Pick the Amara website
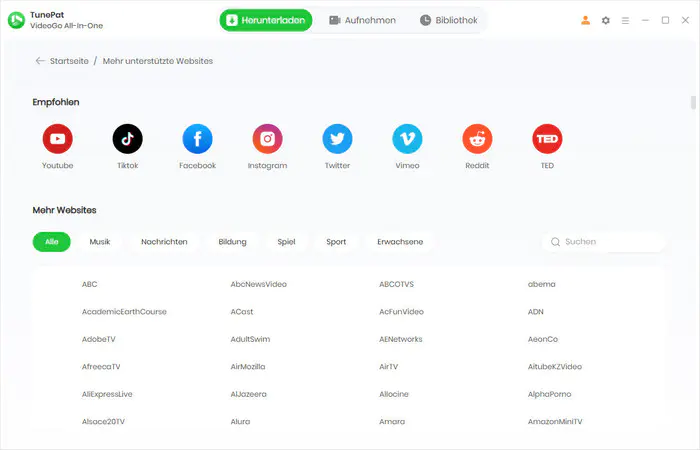700x450 pixels. point(392,421)
